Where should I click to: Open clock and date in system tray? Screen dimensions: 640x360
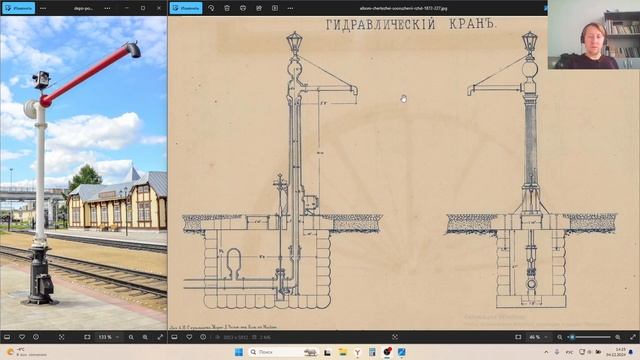[x=616, y=352]
